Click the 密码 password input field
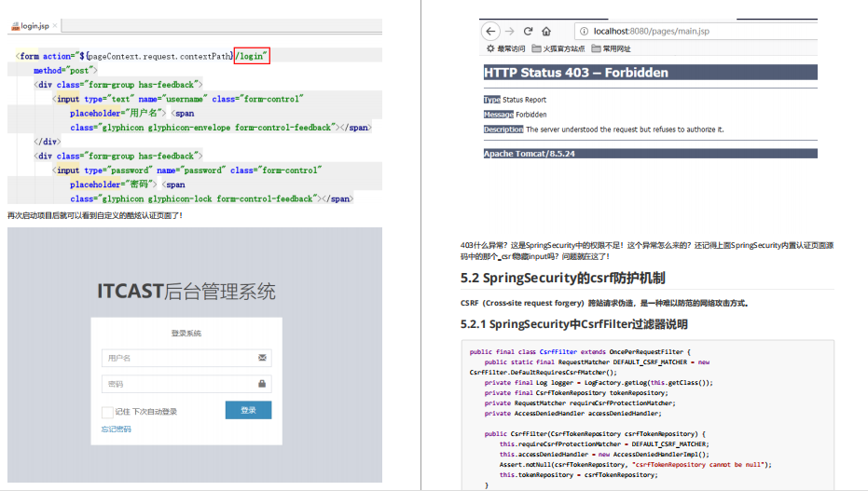This screenshot has height=491, width=868. [x=186, y=384]
